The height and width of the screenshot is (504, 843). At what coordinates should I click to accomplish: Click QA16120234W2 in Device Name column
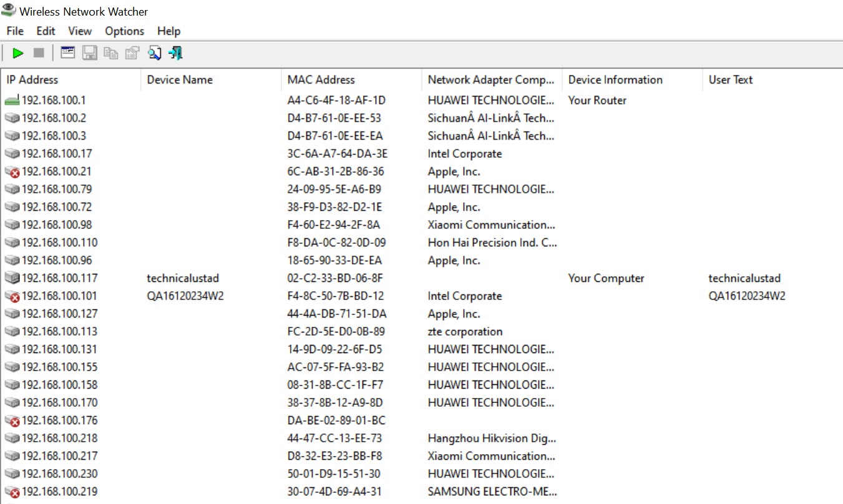pos(185,296)
